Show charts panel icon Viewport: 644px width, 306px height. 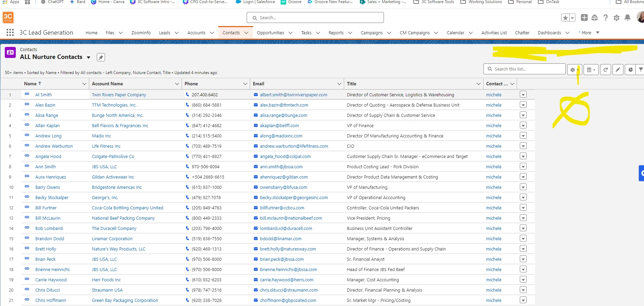[x=630, y=70]
